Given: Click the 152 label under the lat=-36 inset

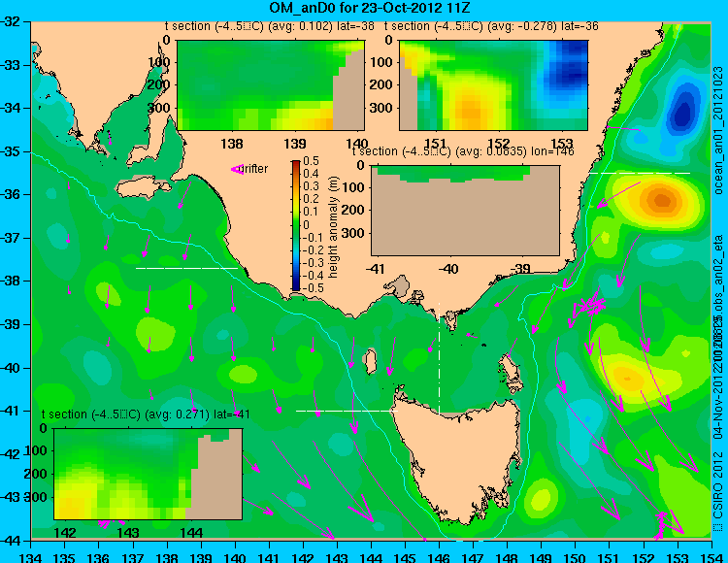Looking at the screenshot, I should coord(499,144).
